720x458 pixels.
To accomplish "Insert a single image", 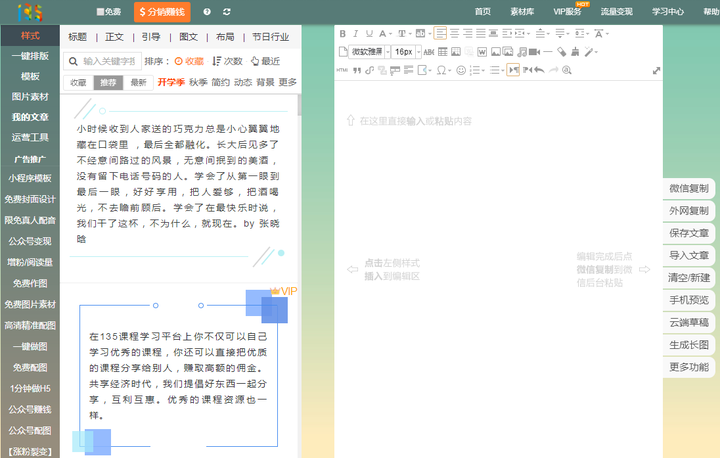I will (495, 52).
